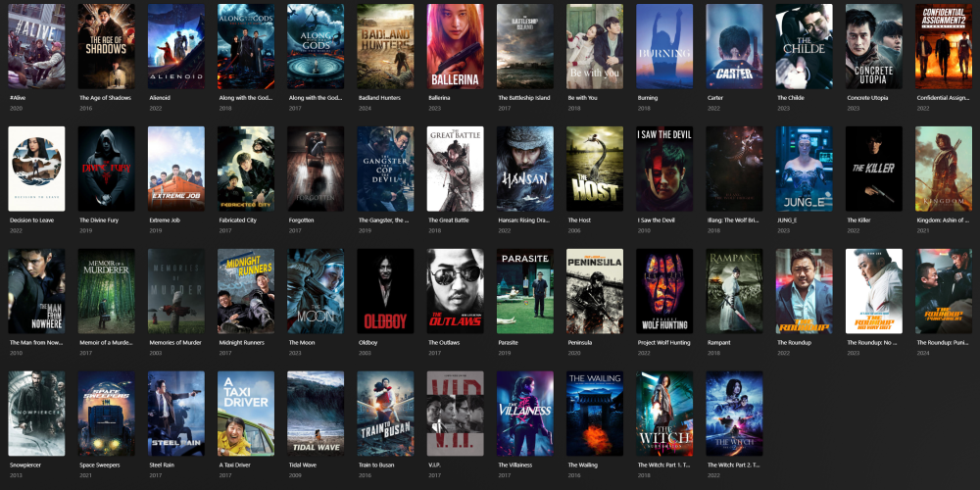Click the Badland Hunters poster
Screen dimensions: 980x490
[385, 46]
